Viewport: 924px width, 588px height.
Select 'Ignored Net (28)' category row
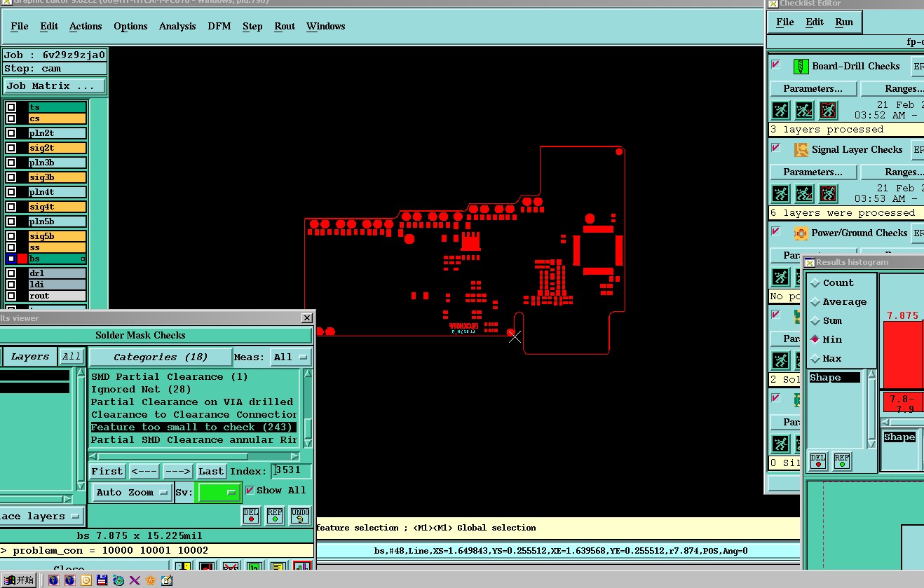(193, 390)
